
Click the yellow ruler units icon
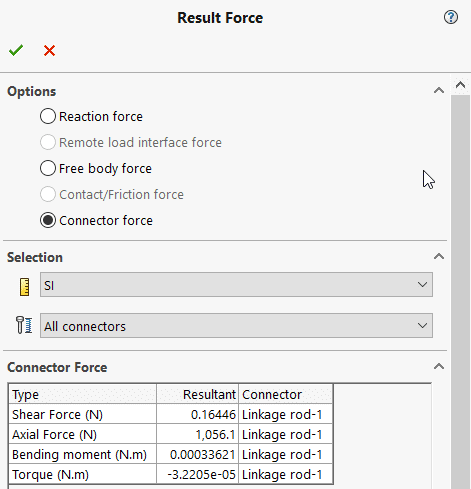point(24,287)
